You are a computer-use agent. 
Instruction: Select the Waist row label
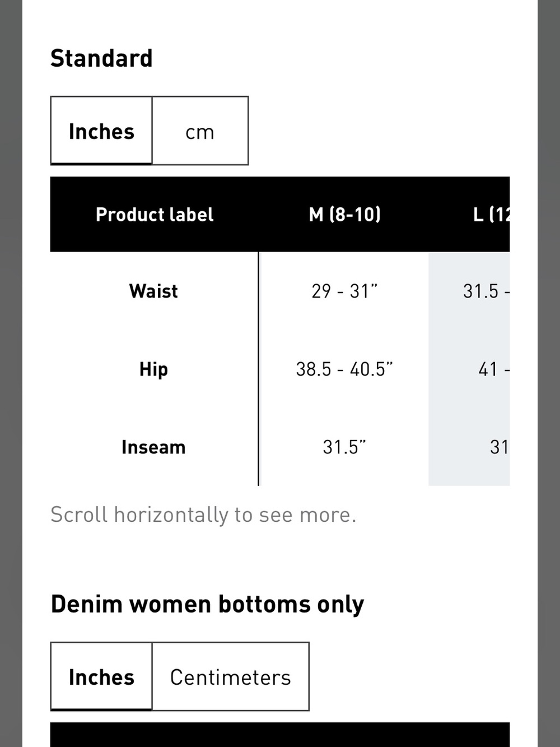coord(153,291)
